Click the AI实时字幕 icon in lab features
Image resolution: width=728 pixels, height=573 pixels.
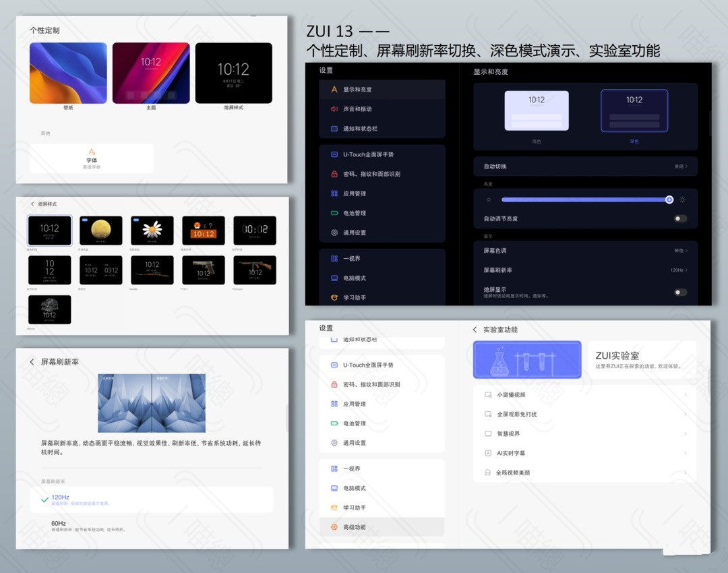click(488, 453)
